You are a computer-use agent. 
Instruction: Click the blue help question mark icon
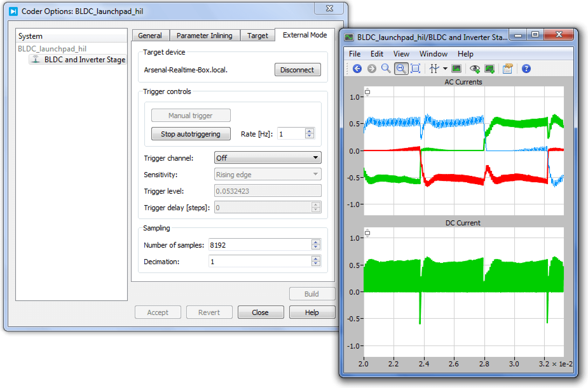[526, 69]
